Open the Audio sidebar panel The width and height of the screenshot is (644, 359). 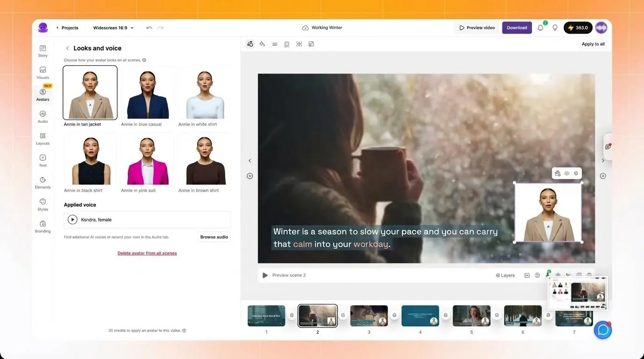click(43, 117)
